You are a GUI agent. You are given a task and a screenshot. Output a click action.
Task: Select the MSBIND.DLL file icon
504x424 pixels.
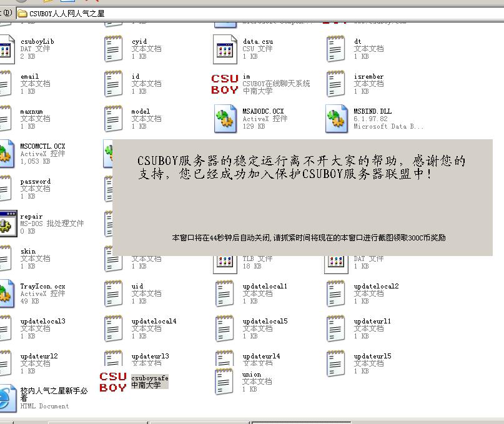pos(336,119)
